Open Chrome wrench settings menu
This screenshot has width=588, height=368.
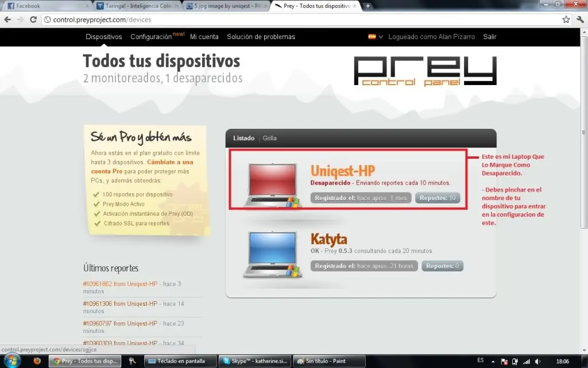point(580,20)
